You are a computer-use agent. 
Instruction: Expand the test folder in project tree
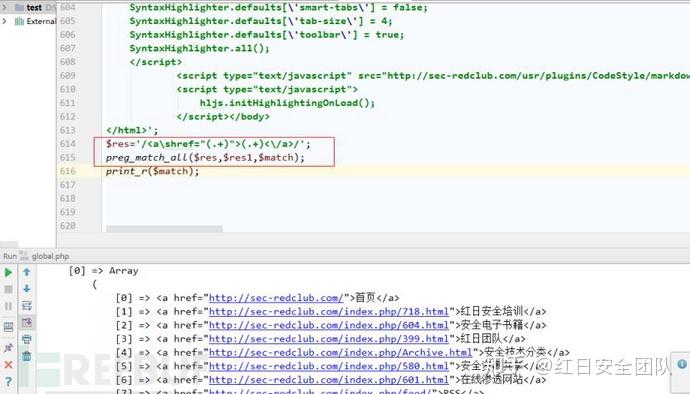(x=4, y=7)
